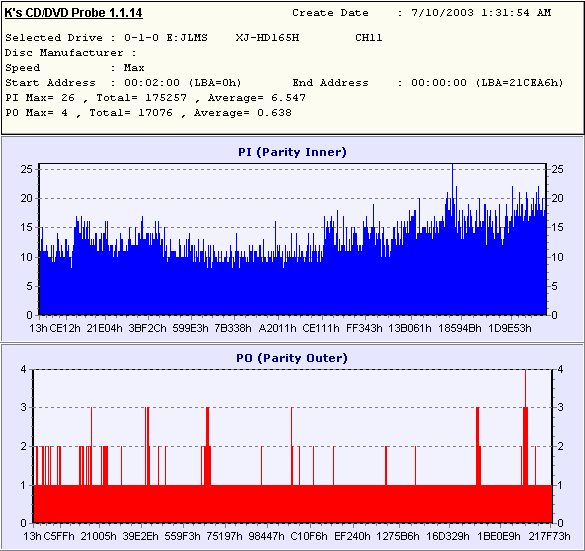585x551 pixels.
Task: Click the Selected Drive text line
Action: coord(194,38)
